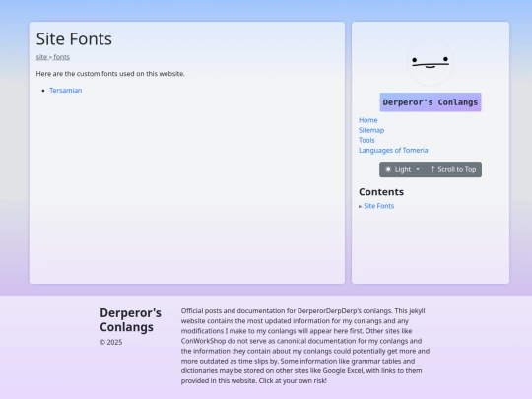The image size is (532, 399).
Task: Go to the Home page link
Action: pos(368,120)
